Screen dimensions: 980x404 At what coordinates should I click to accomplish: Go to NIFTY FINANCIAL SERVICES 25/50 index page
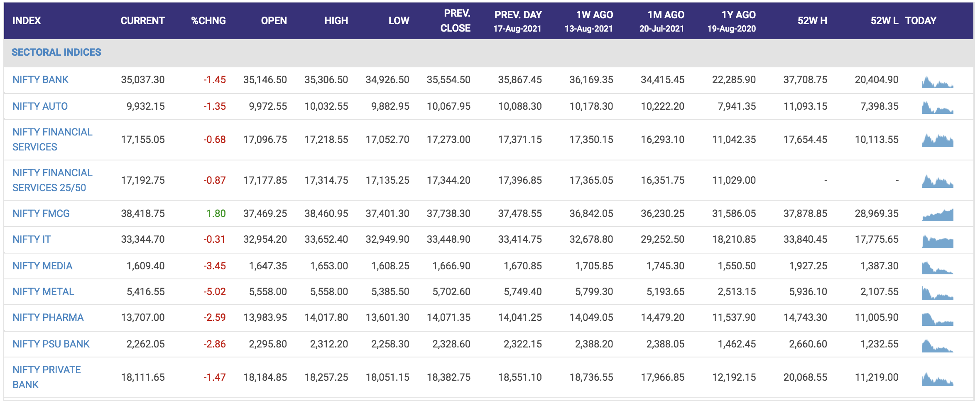pos(52,180)
